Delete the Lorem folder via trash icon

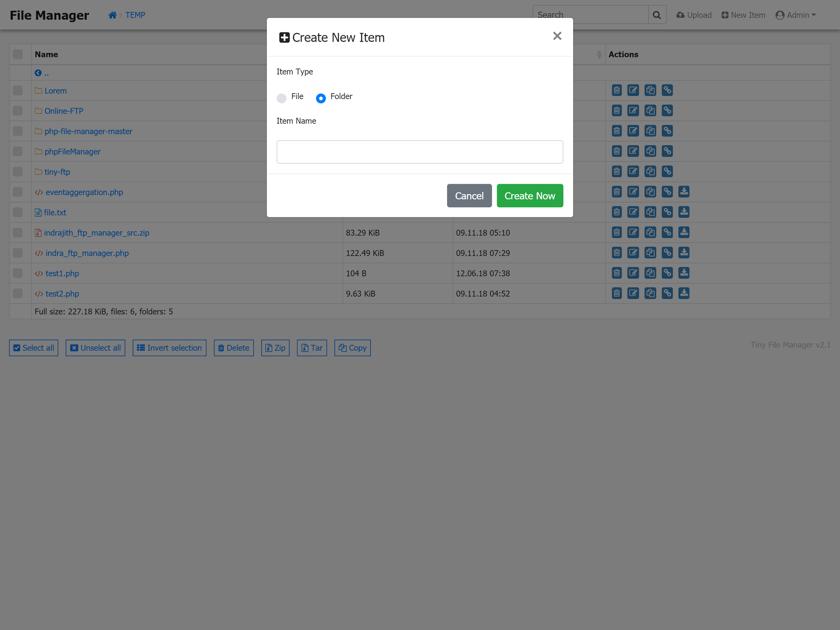(616, 91)
